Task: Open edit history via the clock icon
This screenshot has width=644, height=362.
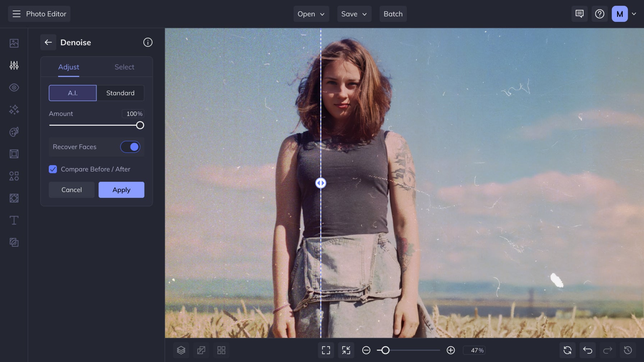Action: (627, 350)
